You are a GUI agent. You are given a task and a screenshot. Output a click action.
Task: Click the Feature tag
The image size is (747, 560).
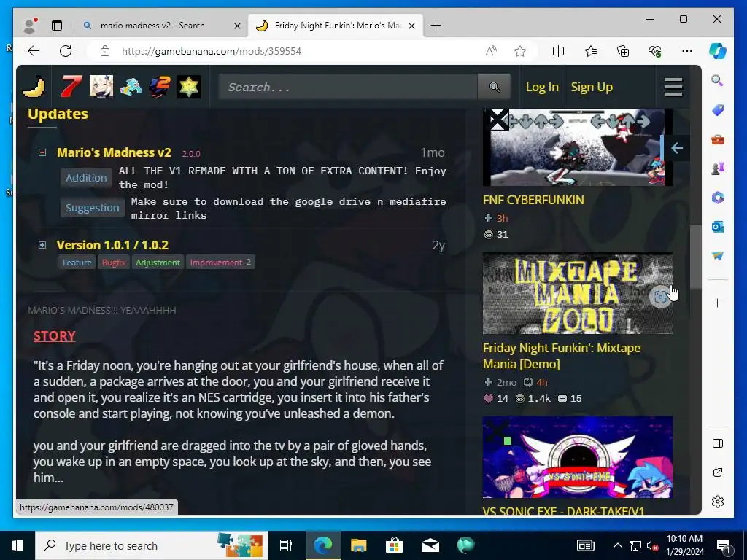77,262
